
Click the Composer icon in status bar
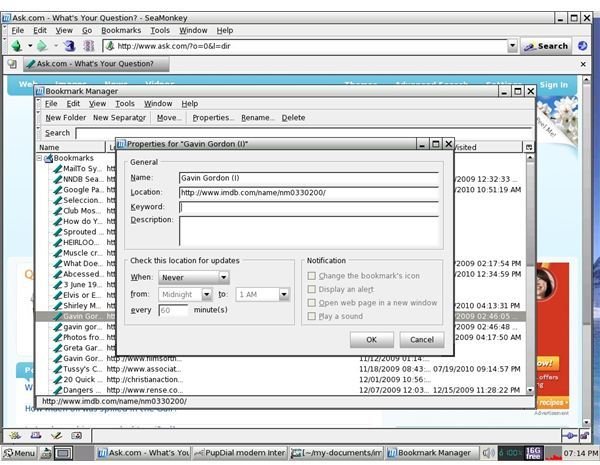click(56, 436)
